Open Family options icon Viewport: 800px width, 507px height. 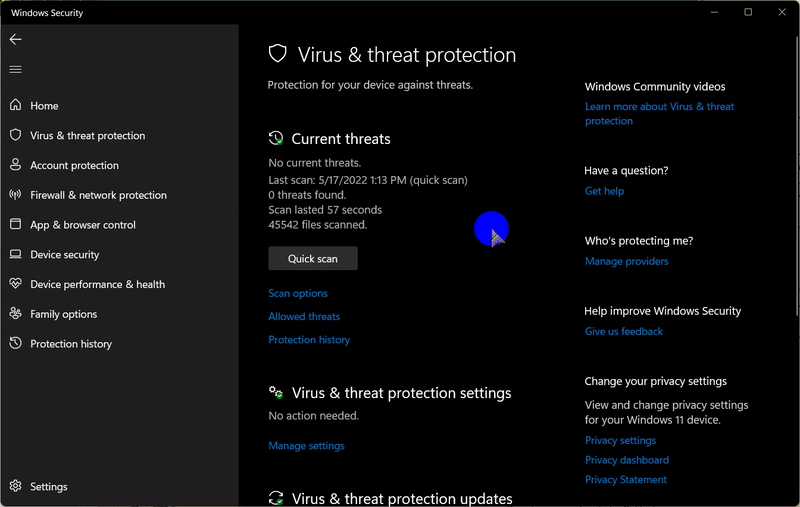pyautogui.click(x=15, y=314)
